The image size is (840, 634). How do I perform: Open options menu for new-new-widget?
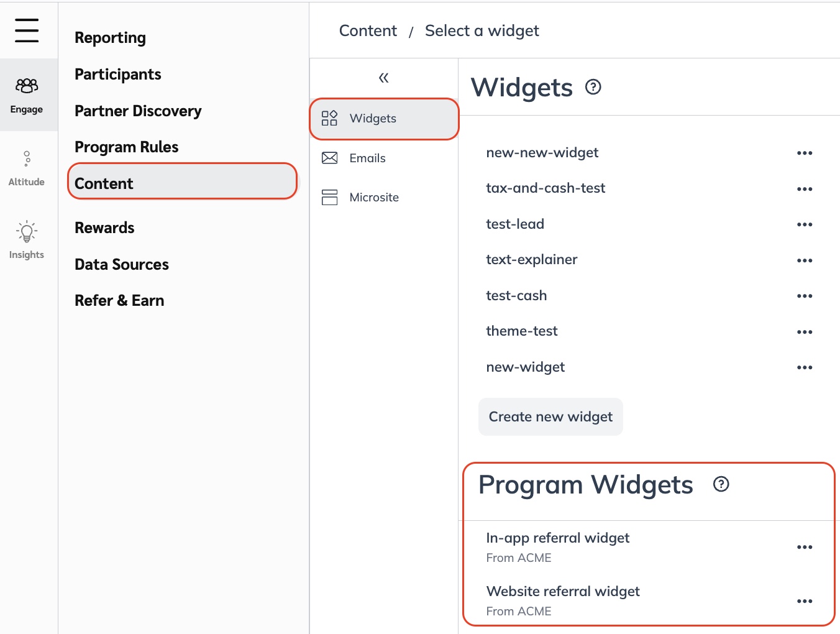click(x=805, y=153)
